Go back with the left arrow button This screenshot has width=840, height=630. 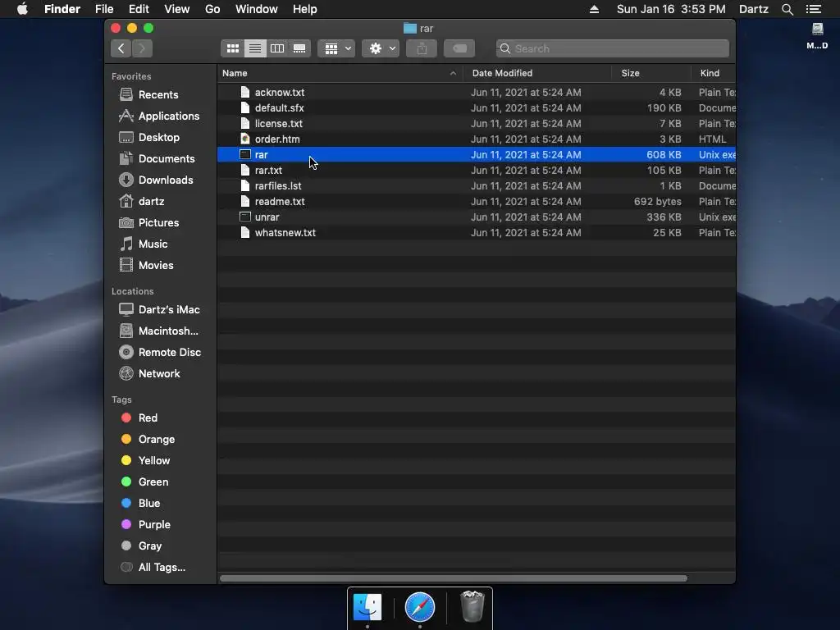click(x=121, y=48)
